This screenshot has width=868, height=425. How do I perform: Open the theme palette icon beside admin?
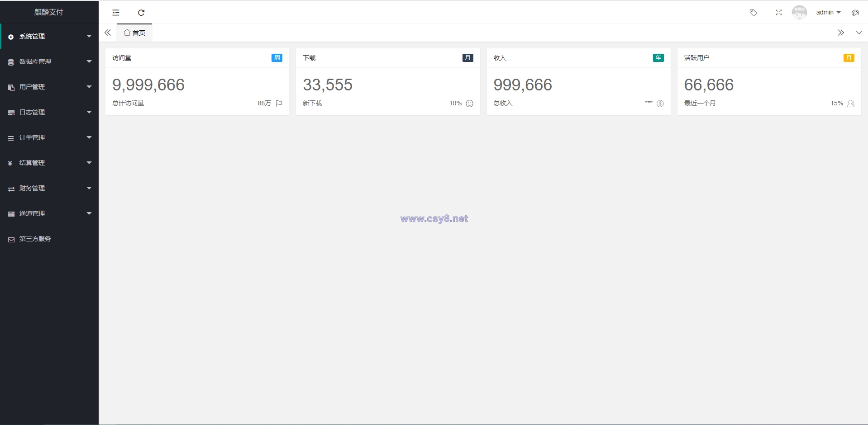pyautogui.click(x=855, y=13)
